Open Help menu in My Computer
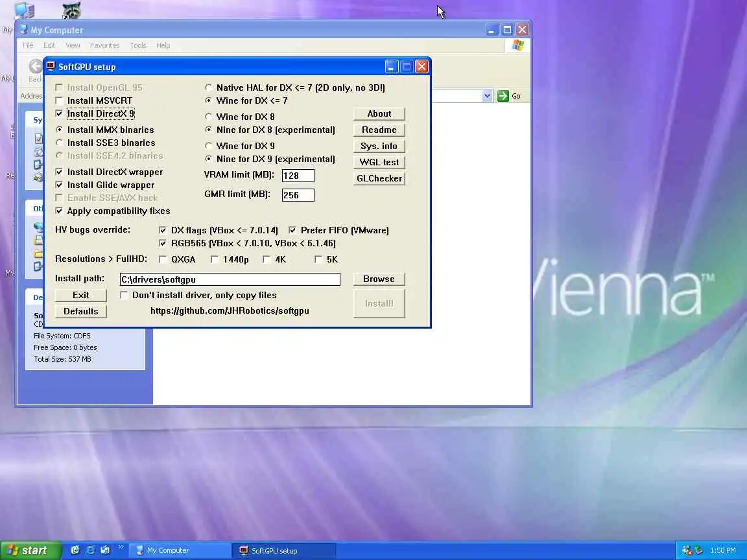Screen dimensions: 747x560 coord(163,45)
